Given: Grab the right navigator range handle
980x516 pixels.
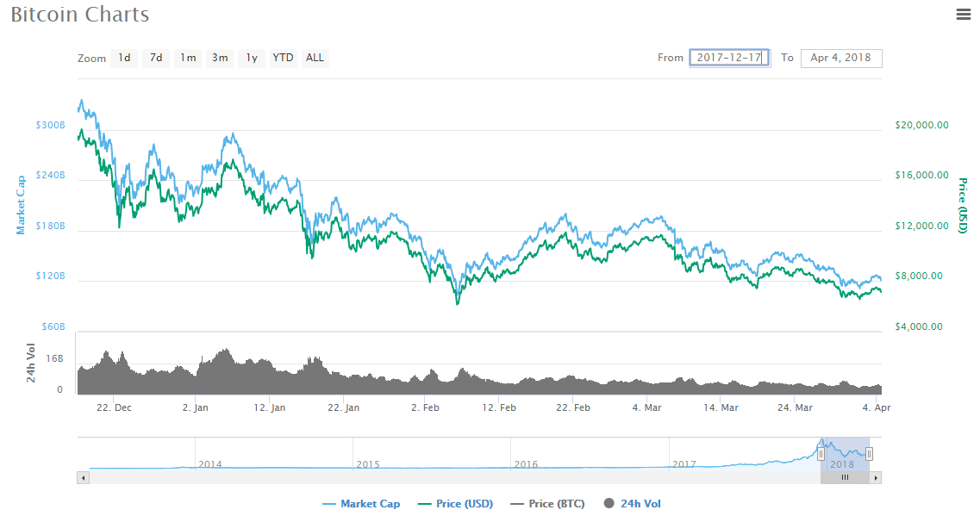Looking at the screenshot, I should 869,454.
